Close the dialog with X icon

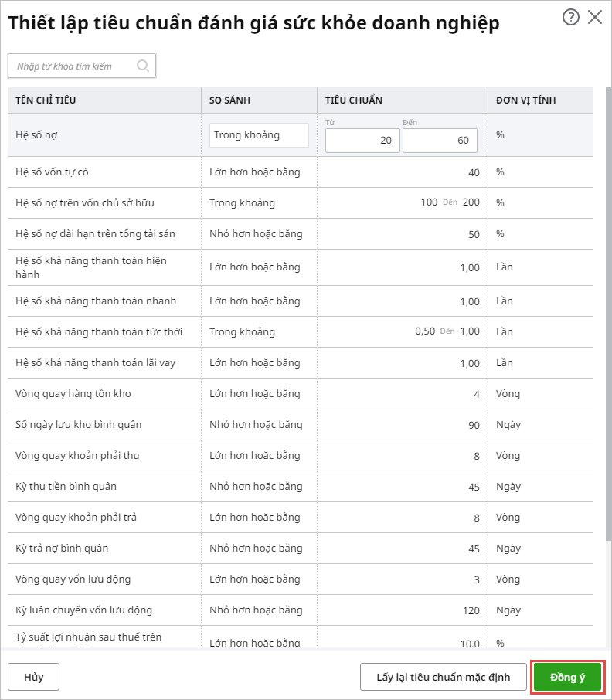(595, 18)
